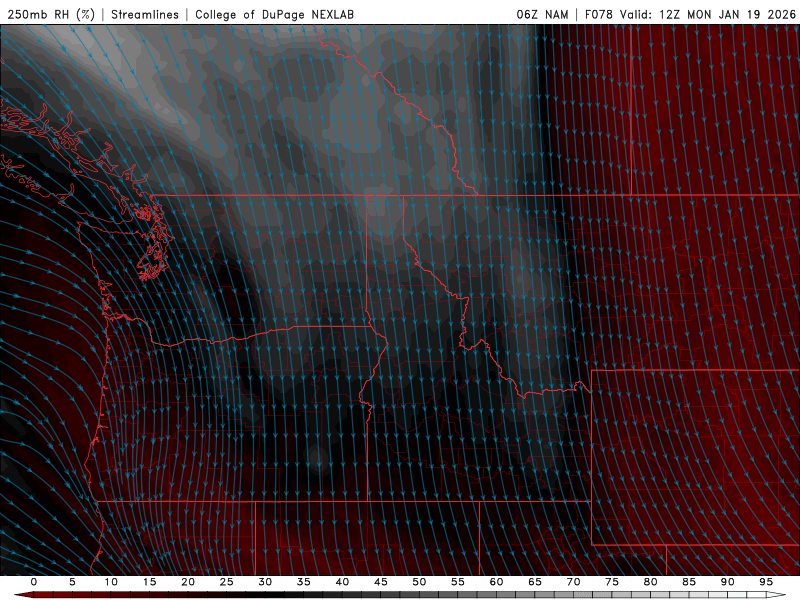Select the "15" color scale label
The height and width of the screenshot is (600, 800).
click(149, 582)
